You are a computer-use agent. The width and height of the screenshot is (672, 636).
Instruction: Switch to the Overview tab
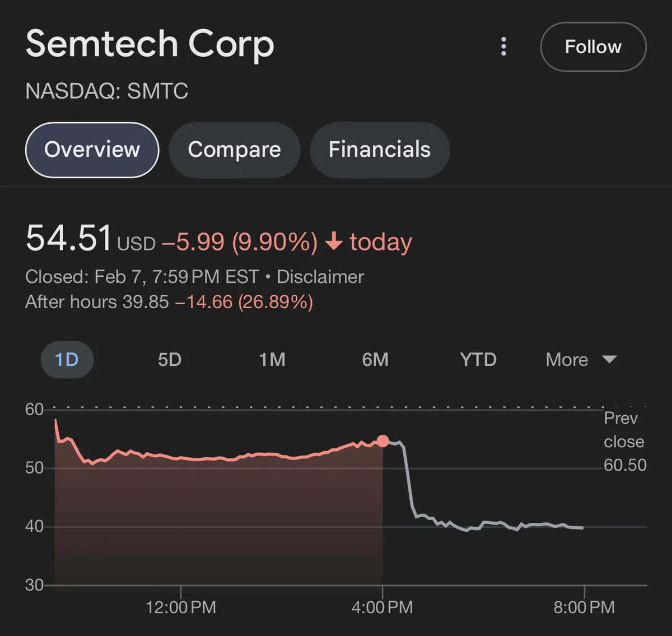pos(92,150)
